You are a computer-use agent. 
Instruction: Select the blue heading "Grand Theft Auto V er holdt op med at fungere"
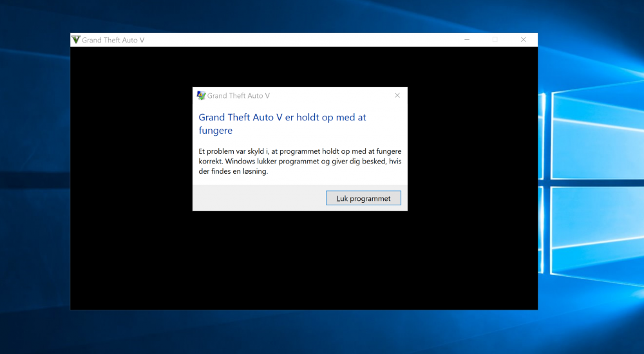coord(282,124)
